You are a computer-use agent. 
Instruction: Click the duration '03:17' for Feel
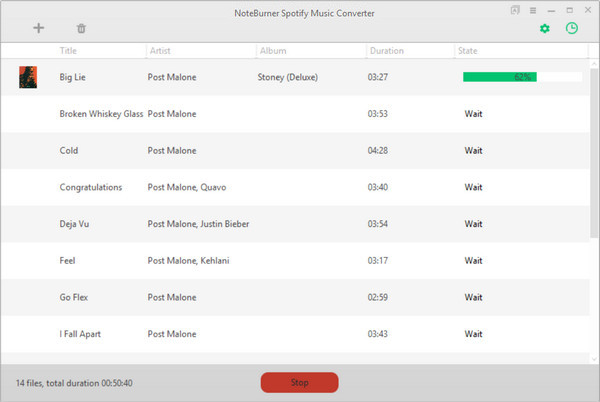click(378, 260)
